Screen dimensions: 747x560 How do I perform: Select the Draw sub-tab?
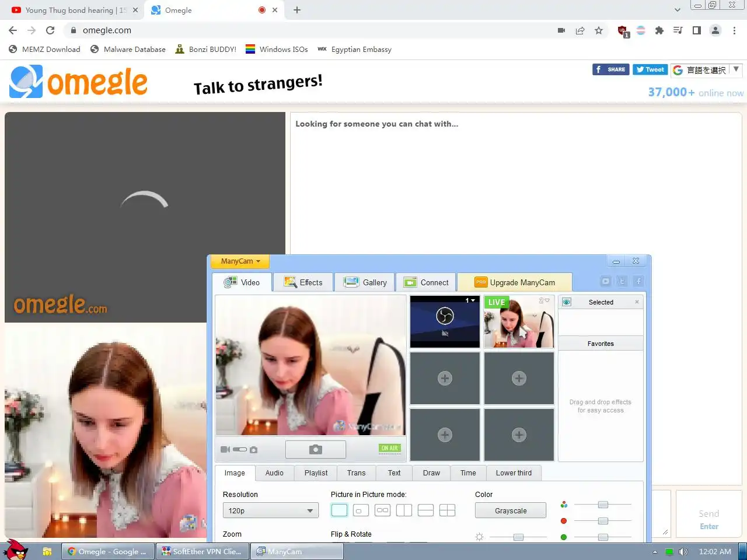pyautogui.click(x=431, y=473)
